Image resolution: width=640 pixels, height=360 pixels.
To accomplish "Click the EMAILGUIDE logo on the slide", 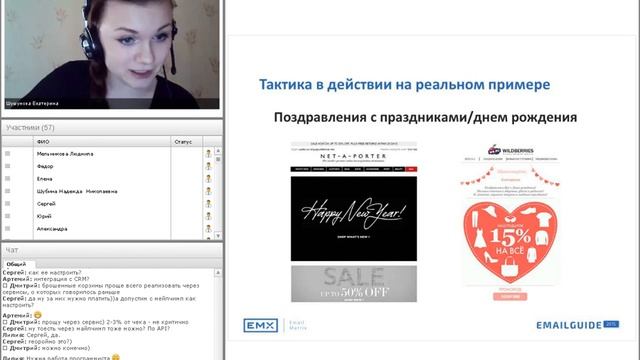I will 578,325.
